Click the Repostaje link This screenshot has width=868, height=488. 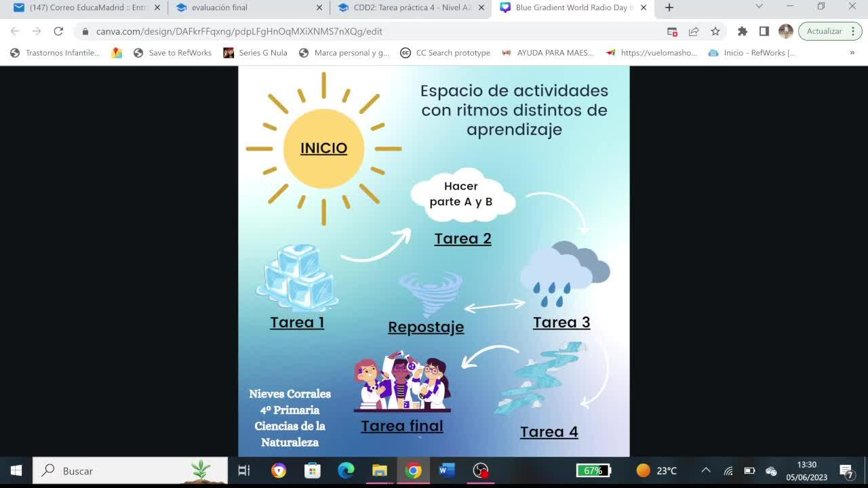(426, 327)
